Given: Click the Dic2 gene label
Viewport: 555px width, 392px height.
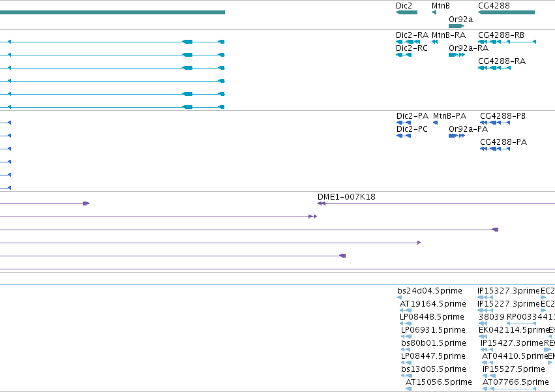Looking at the screenshot, I should pos(404,6).
